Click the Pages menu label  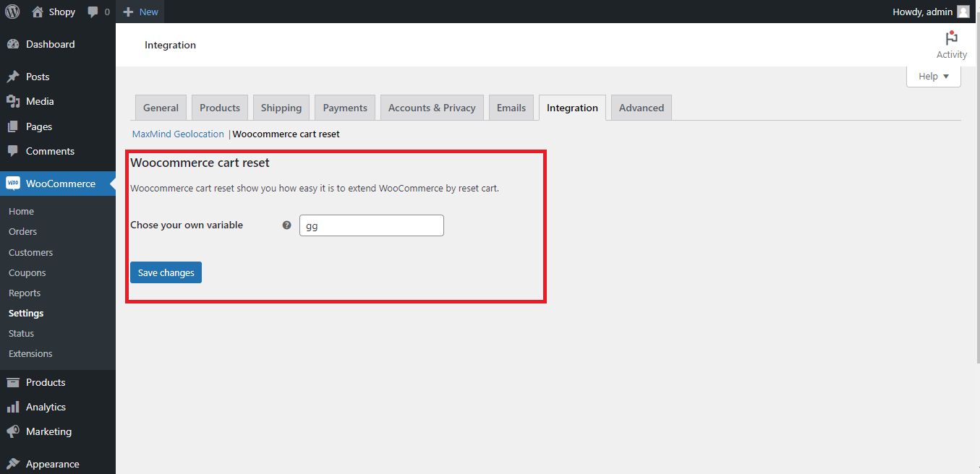pos(39,126)
